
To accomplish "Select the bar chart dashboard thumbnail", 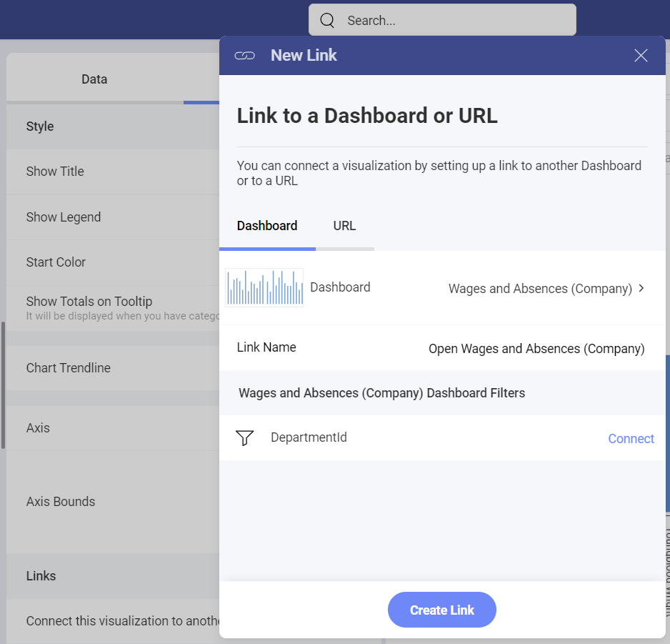I will point(264,287).
